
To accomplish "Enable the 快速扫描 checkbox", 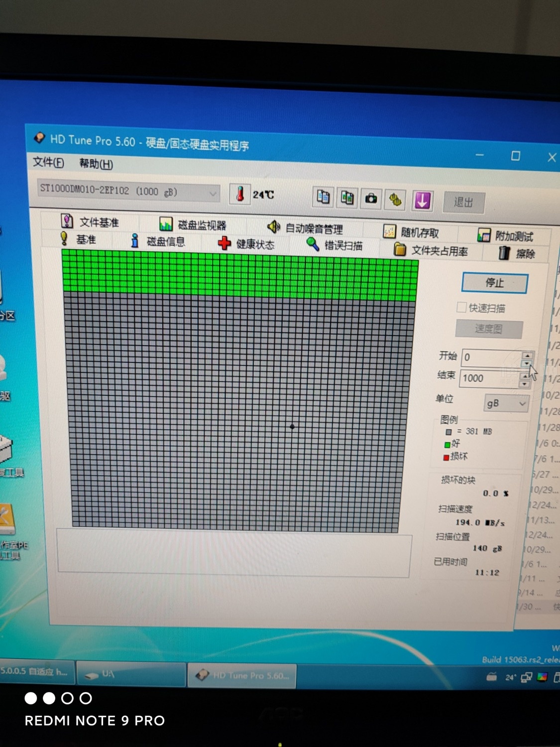I will (461, 307).
